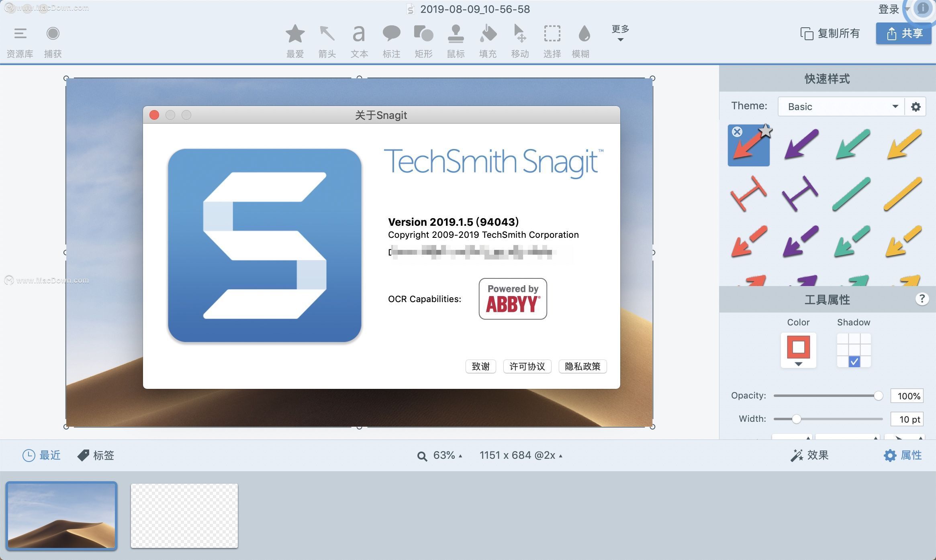Select the 标注 callout tool
The height and width of the screenshot is (560, 936).
[x=391, y=42]
